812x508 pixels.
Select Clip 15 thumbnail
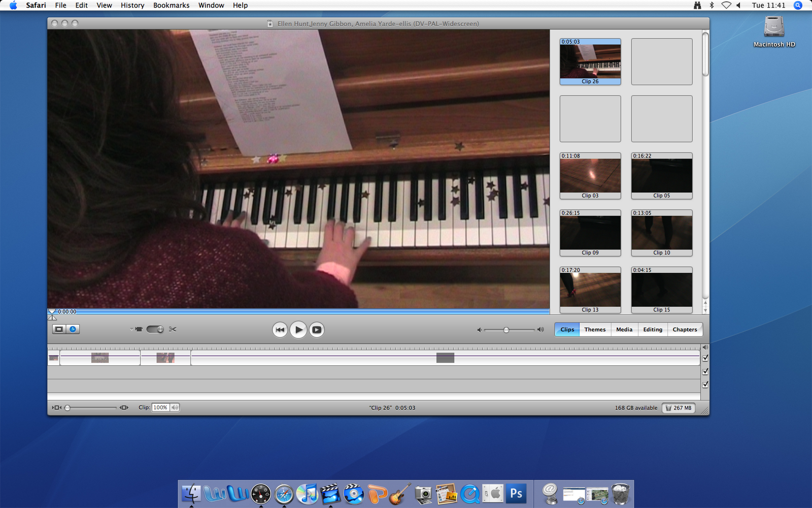point(662,290)
